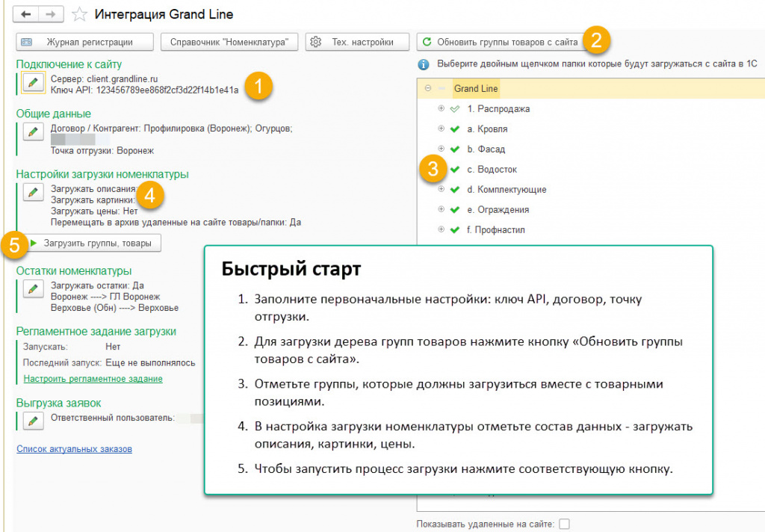Edit Общие данные with pencil icon
Image resolution: width=765 pixels, height=532 pixels.
click(33, 132)
